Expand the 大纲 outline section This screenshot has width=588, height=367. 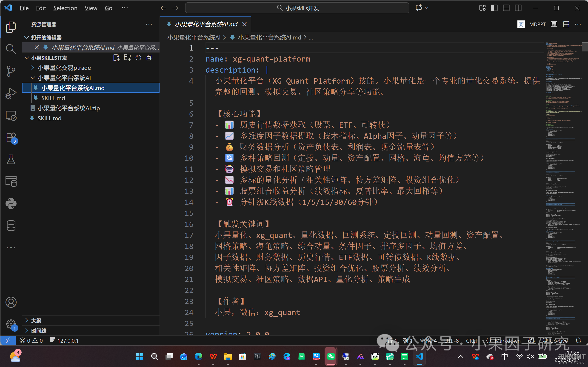point(27,320)
